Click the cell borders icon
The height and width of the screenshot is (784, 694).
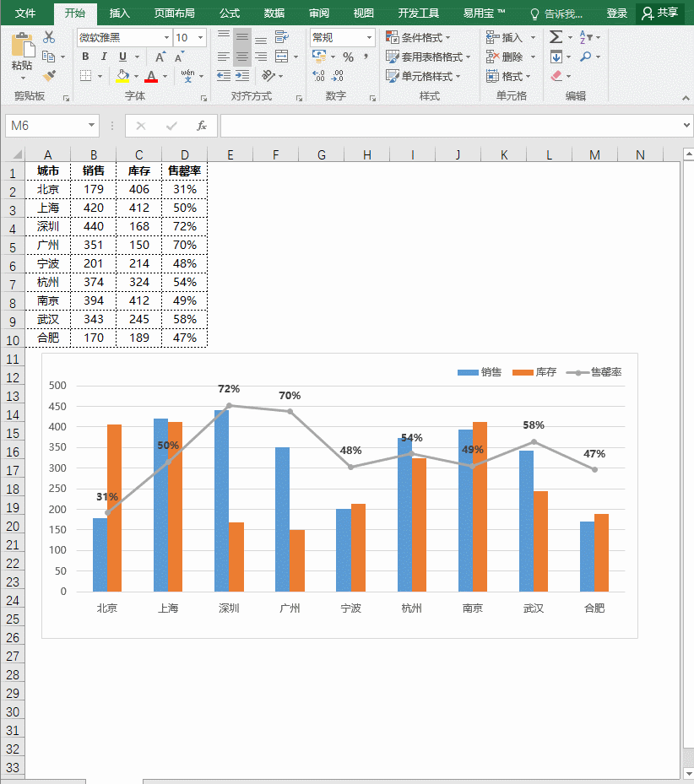click(x=85, y=76)
